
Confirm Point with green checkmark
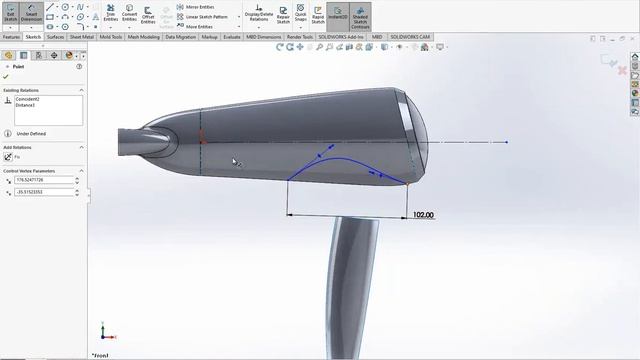[x=6, y=77]
